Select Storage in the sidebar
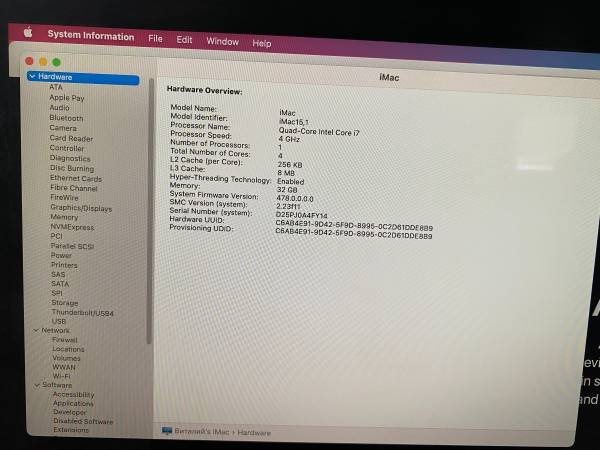The width and height of the screenshot is (600, 450). [65, 302]
